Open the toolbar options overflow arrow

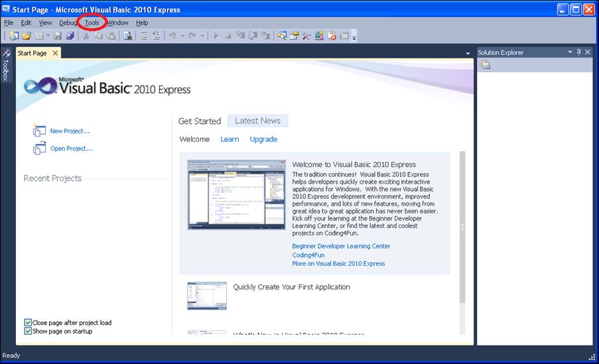[x=354, y=37]
